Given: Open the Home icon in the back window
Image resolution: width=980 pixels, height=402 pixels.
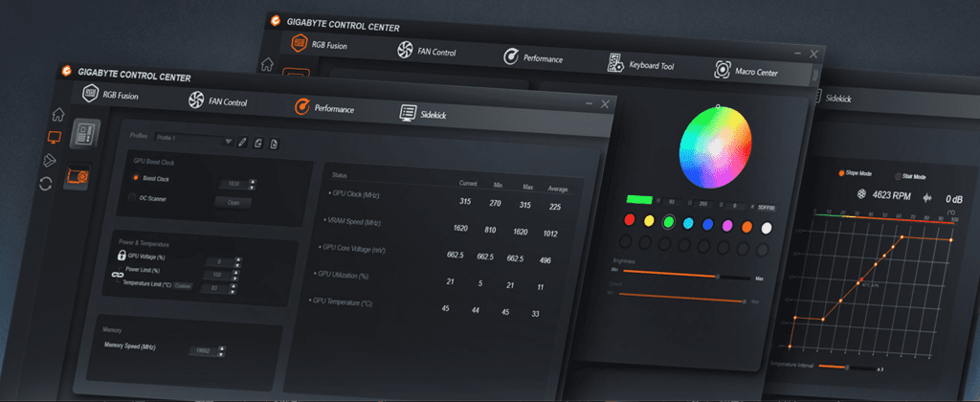Looking at the screenshot, I should click(267, 64).
